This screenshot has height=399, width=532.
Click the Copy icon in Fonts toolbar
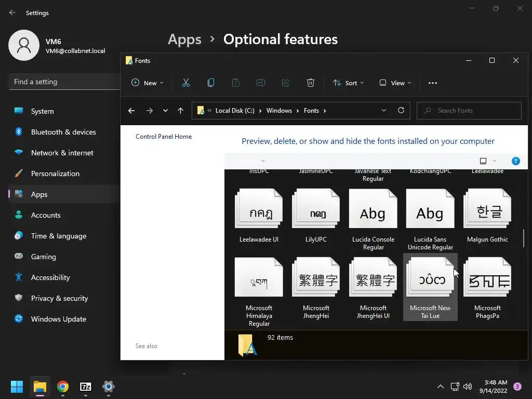pos(211,83)
